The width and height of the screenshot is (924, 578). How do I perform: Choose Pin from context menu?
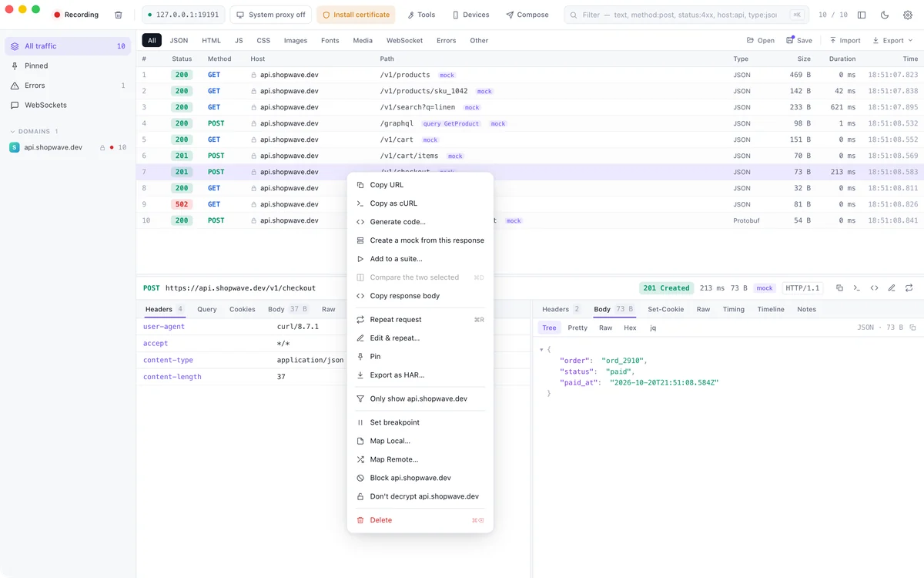click(420, 357)
